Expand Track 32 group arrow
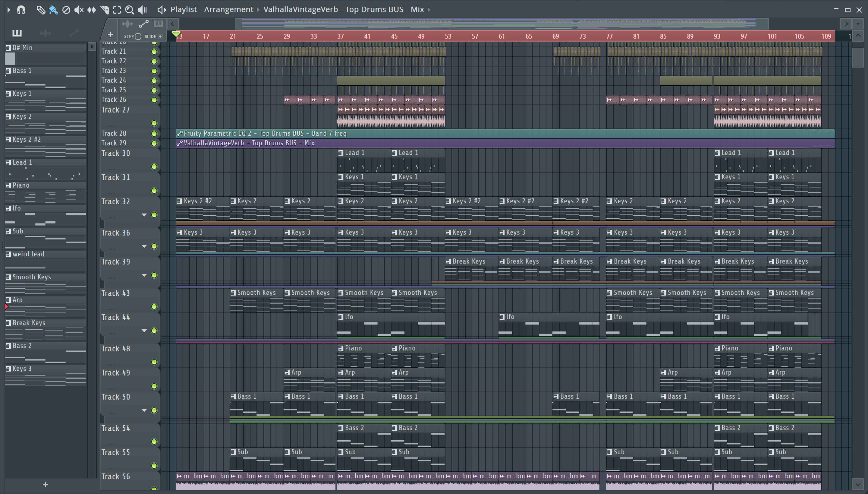Screen dimensions: 868x494 point(144,215)
